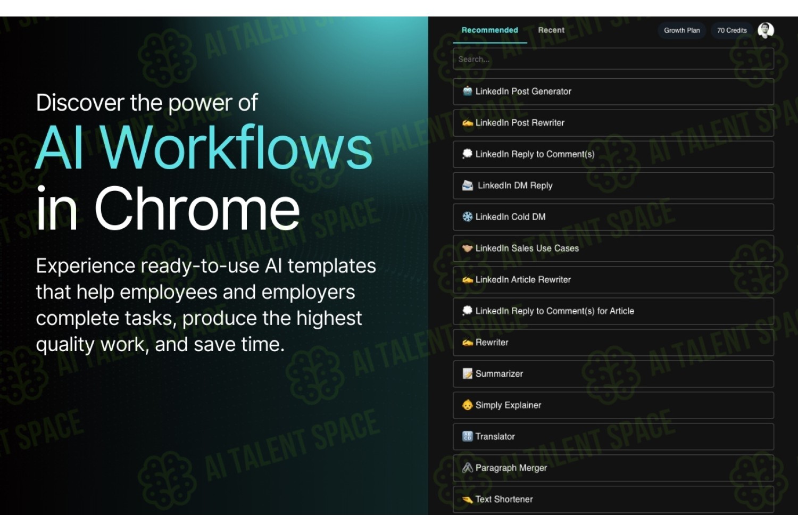Open the user profile avatar
Viewport: 798px width, 532px height.
[x=766, y=30]
